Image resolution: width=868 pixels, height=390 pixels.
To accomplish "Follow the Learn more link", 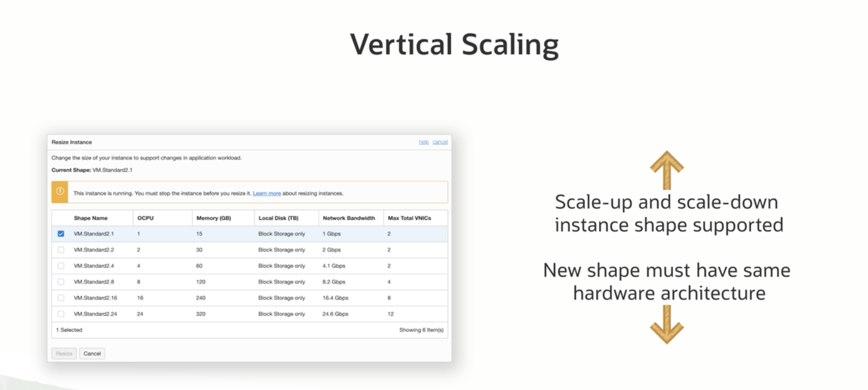I will (x=266, y=193).
